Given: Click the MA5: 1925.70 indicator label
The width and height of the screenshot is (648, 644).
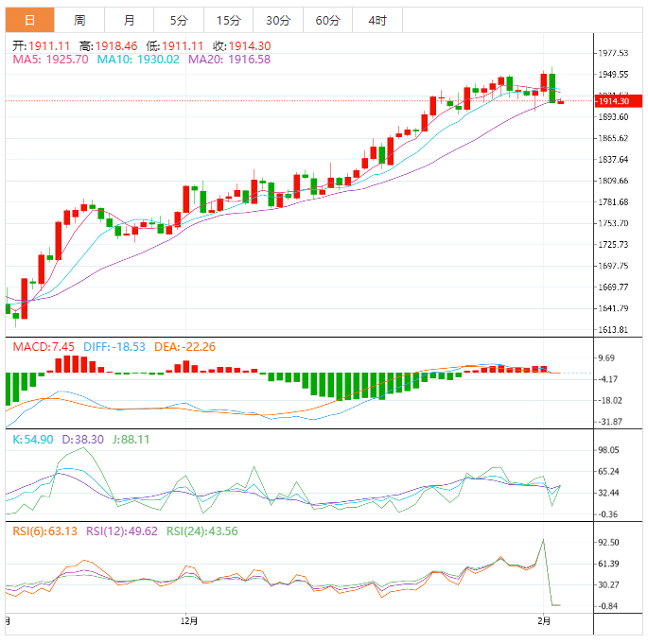Looking at the screenshot, I should point(50,60).
